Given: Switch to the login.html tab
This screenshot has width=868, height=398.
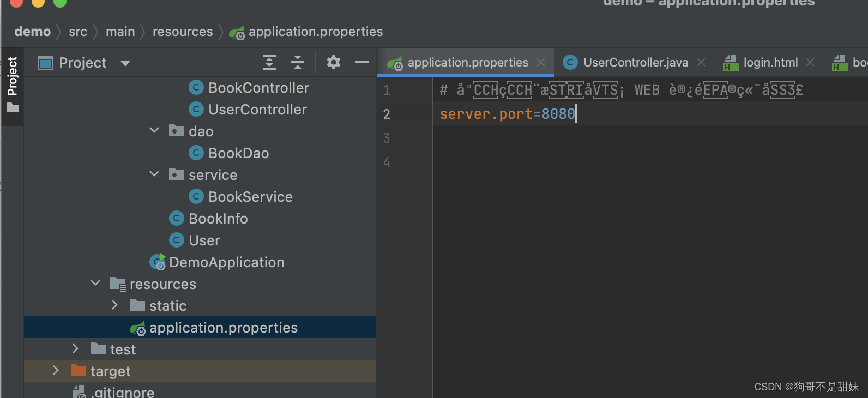Looking at the screenshot, I should pos(770,63).
